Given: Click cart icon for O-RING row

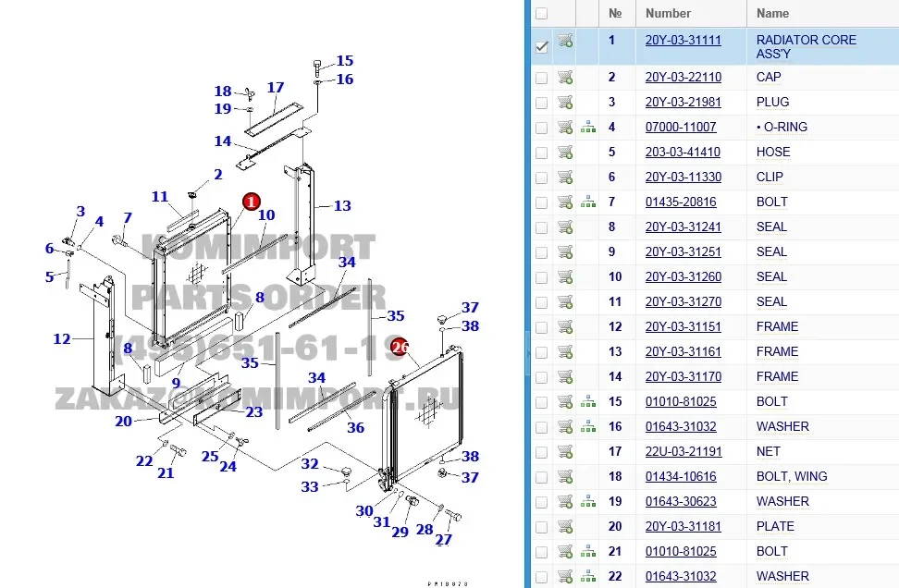Looking at the screenshot, I should click(565, 127).
